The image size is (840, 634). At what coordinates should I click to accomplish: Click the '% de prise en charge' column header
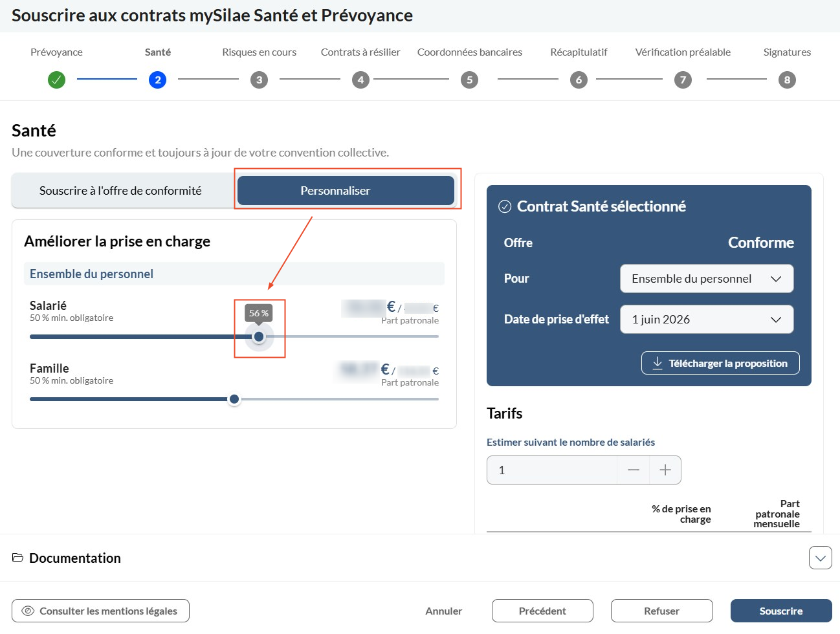tap(681, 514)
